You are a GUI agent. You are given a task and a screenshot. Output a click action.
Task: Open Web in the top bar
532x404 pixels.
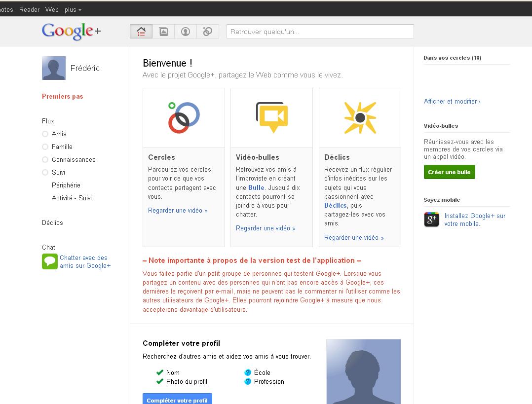52,10
